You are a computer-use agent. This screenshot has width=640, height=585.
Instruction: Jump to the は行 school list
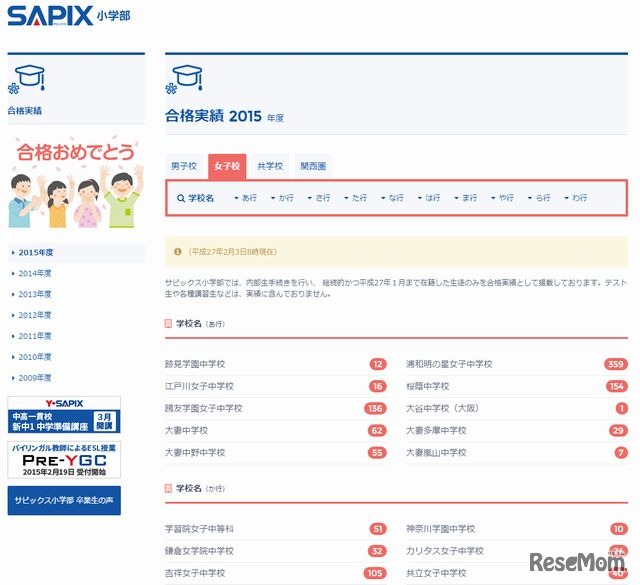point(429,198)
